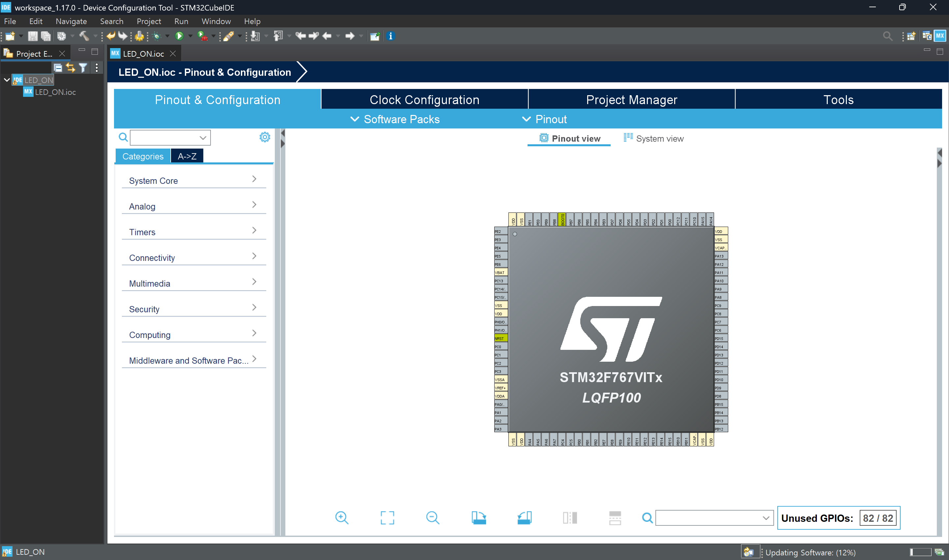Image resolution: width=949 pixels, height=560 pixels.
Task: Click the NRST pin on chip
Action: tap(501, 338)
